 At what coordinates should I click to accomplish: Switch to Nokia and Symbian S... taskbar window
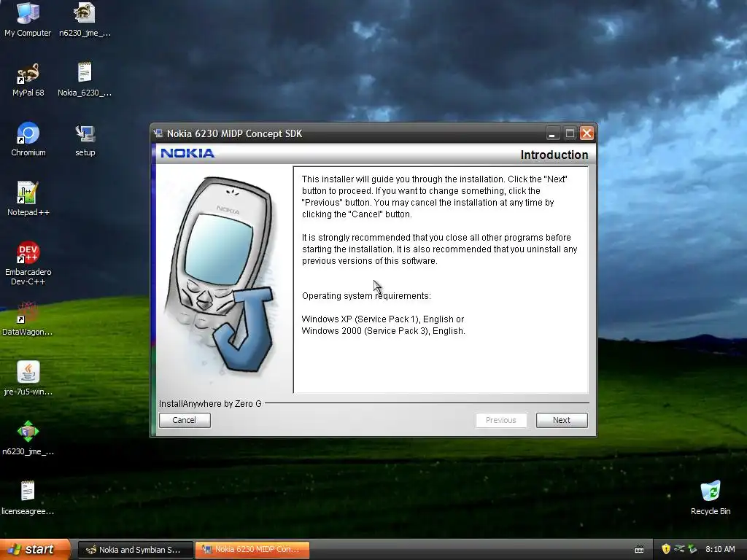coord(135,550)
